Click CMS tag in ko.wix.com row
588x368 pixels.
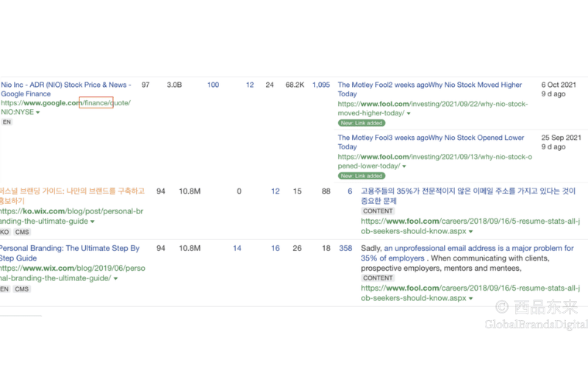coord(22,232)
